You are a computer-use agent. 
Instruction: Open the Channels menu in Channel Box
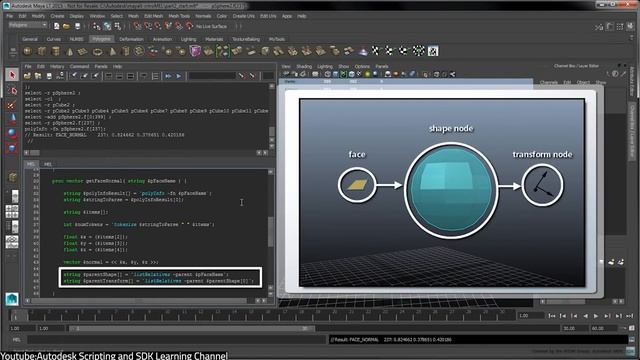click(x=549, y=82)
